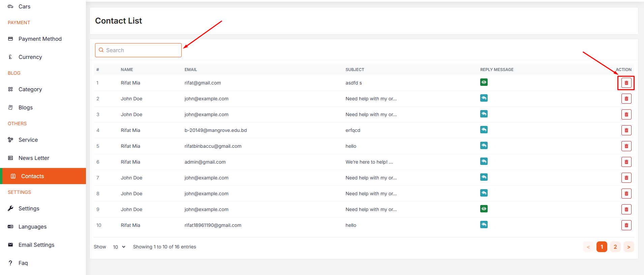Go to page 2 of contacts
Viewport: 644px width, 275px height.
pos(615,247)
